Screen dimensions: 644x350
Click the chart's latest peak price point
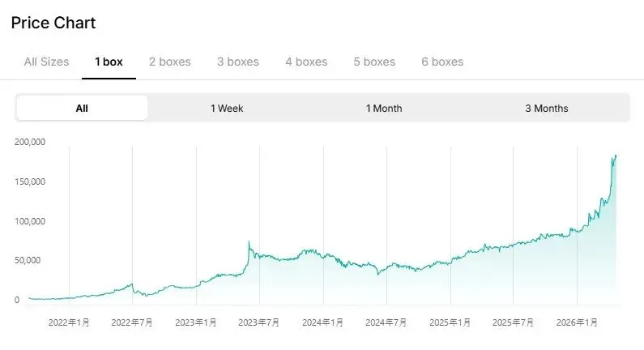tap(616, 156)
